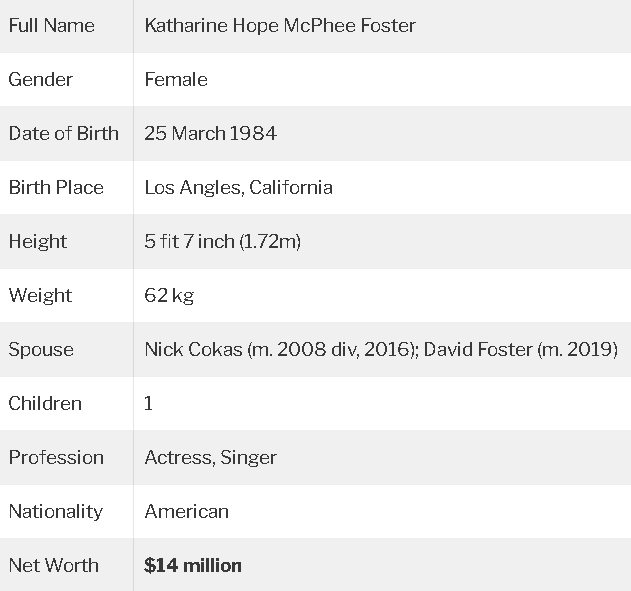This screenshot has width=631, height=591.
Task: Click the Actress, Singer profession value
Action: (210, 458)
